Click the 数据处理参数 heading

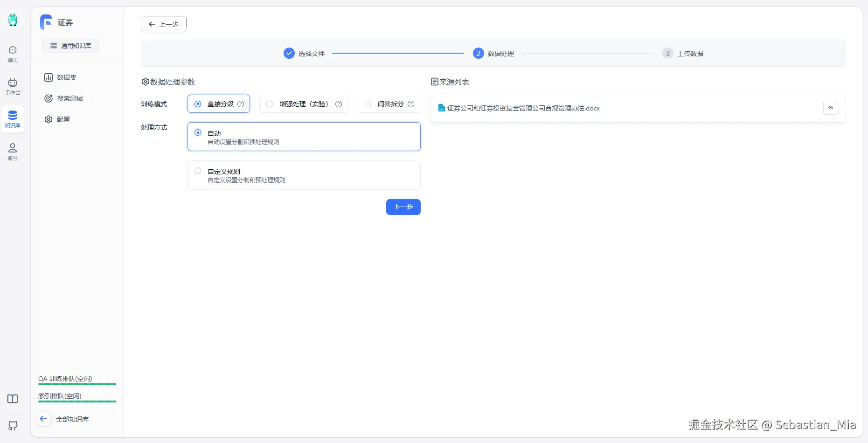[173, 82]
